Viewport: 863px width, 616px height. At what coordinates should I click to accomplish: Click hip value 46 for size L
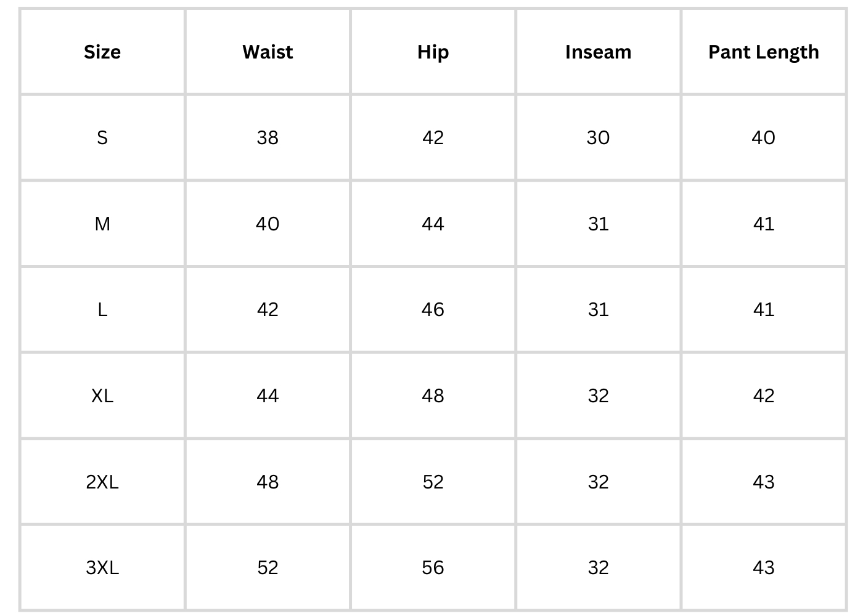[433, 309]
